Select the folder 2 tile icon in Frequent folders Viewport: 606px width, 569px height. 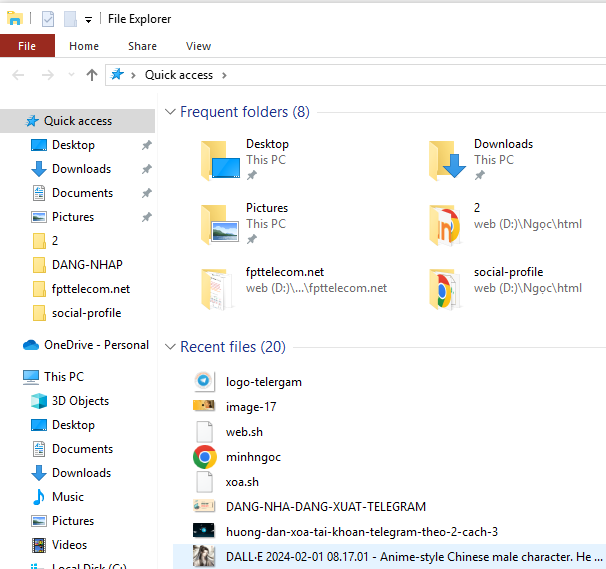(x=444, y=225)
